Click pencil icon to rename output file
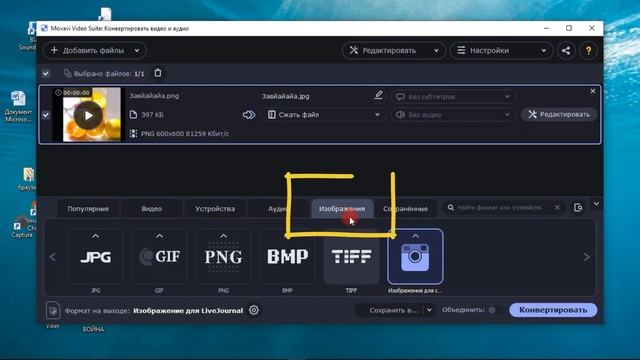 378,95
